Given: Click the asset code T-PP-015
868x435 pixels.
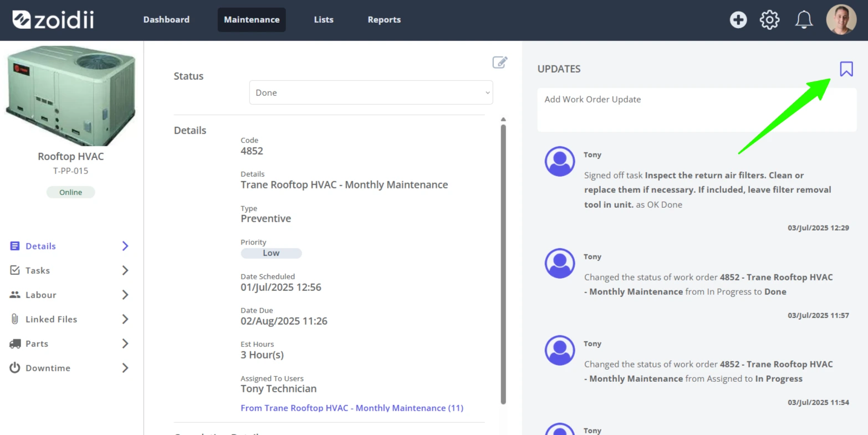Looking at the screenshot, I should (71, 171).
